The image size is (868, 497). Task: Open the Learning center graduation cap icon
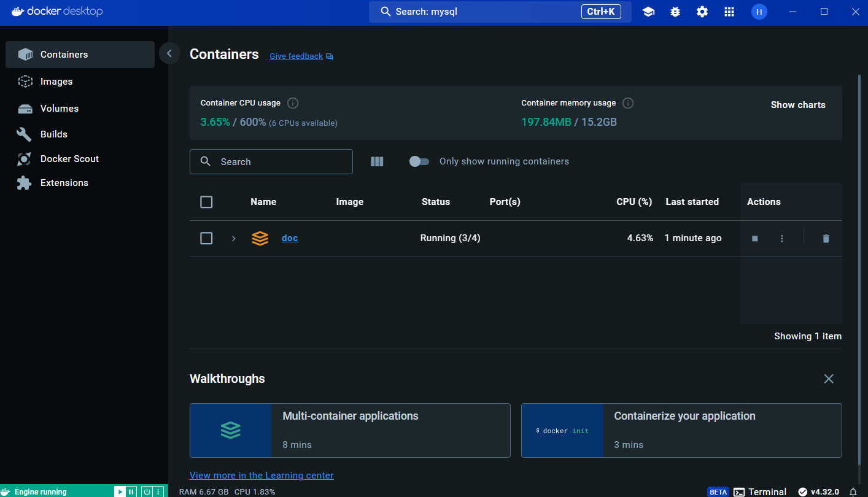pos(648,12)
